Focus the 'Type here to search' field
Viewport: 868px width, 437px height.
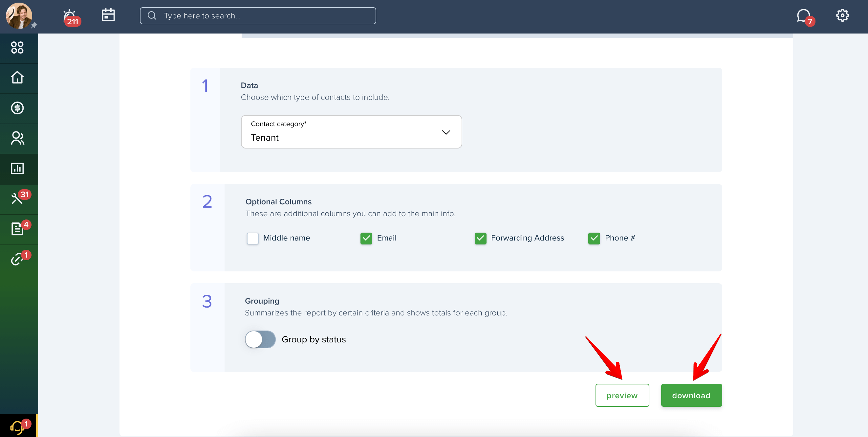[x=258, y=16]
